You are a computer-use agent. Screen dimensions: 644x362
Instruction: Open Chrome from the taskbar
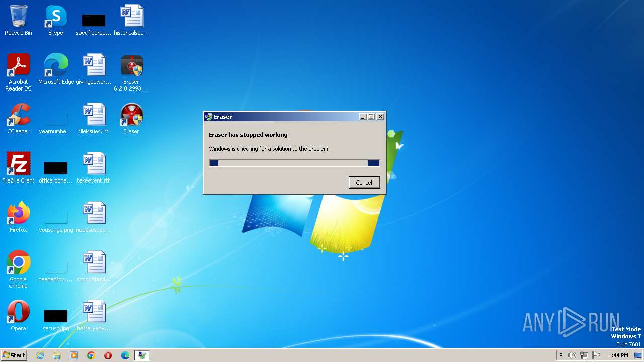91,355
